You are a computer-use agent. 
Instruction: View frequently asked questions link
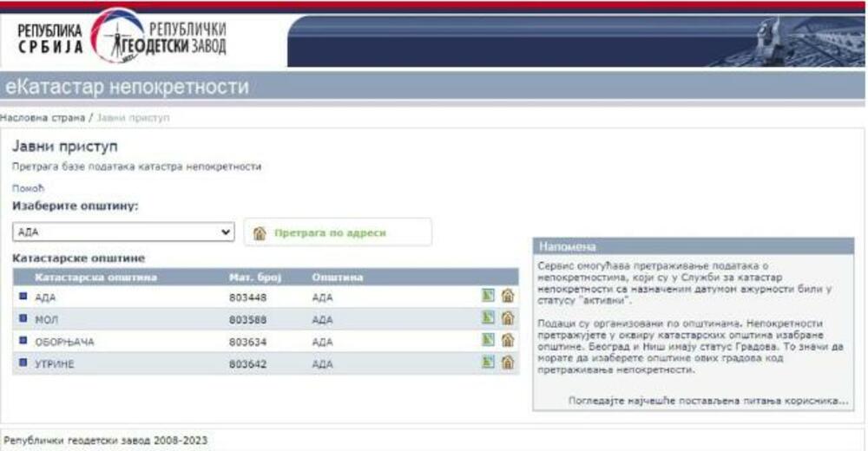pyautogui.click(x=708, y=401)
